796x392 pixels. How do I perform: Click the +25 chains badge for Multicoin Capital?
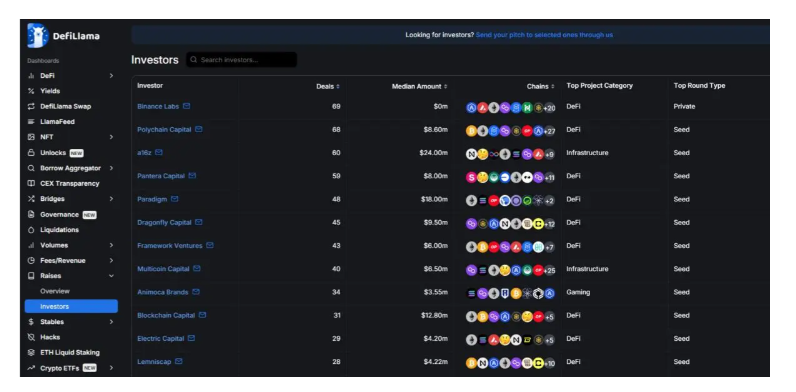click(549, 270)
